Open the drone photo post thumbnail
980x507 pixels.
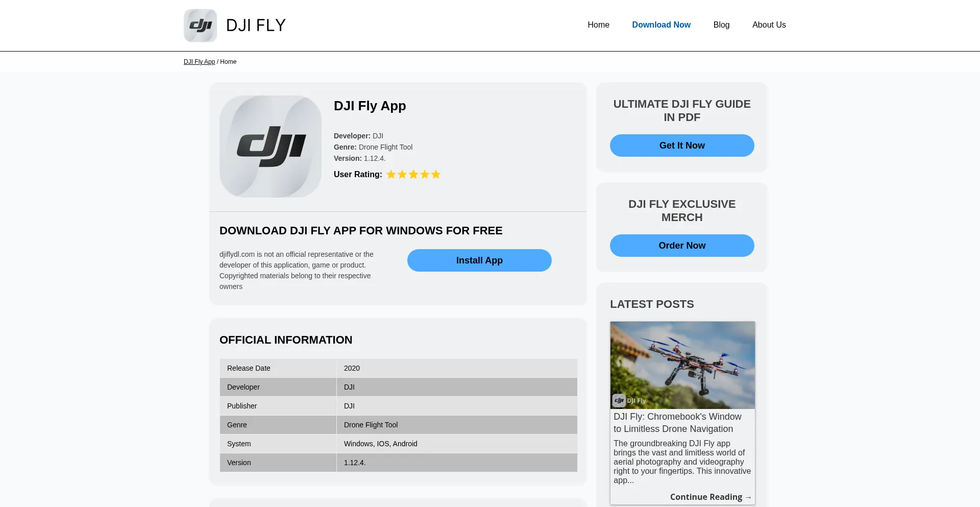pyautogui.click(x=682, y=365)
